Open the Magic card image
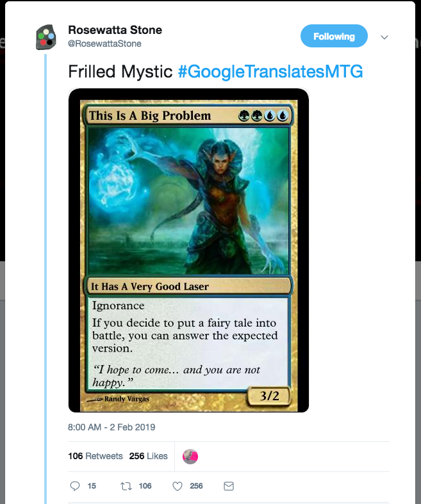The height and width of the screenshot is (504, 421). pyautogui.click(x=189, y=250)
